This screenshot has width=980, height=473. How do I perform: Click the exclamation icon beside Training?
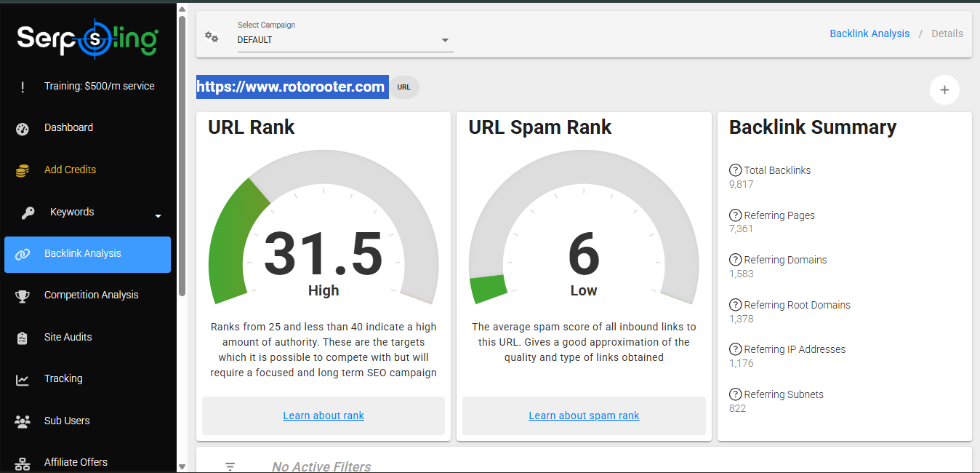(23, 87)
